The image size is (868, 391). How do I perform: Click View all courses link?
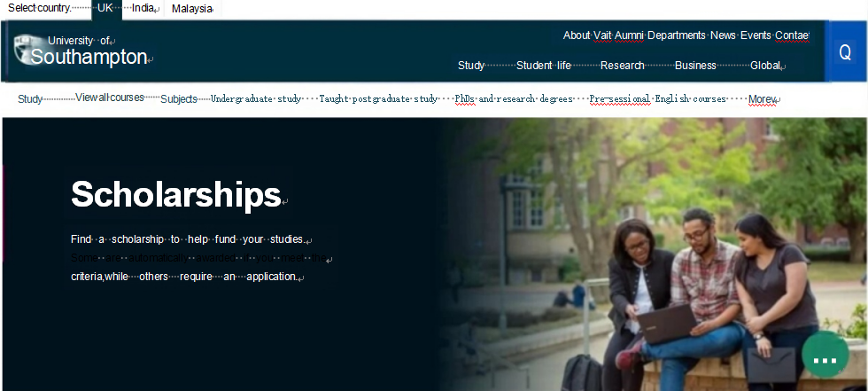[110, 98]
